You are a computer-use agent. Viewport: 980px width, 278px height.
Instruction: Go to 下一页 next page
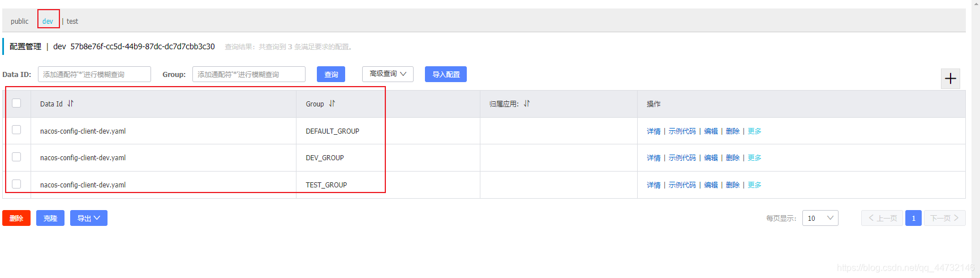(945, 218)
